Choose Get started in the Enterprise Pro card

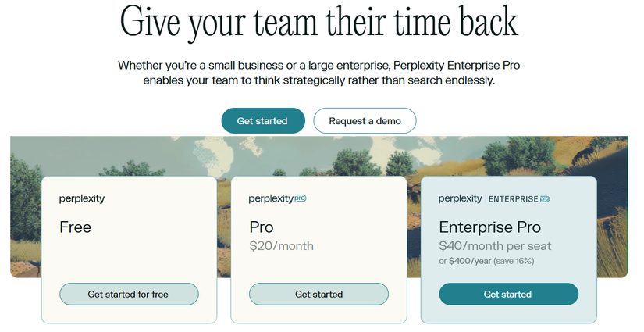pos(508,295)
